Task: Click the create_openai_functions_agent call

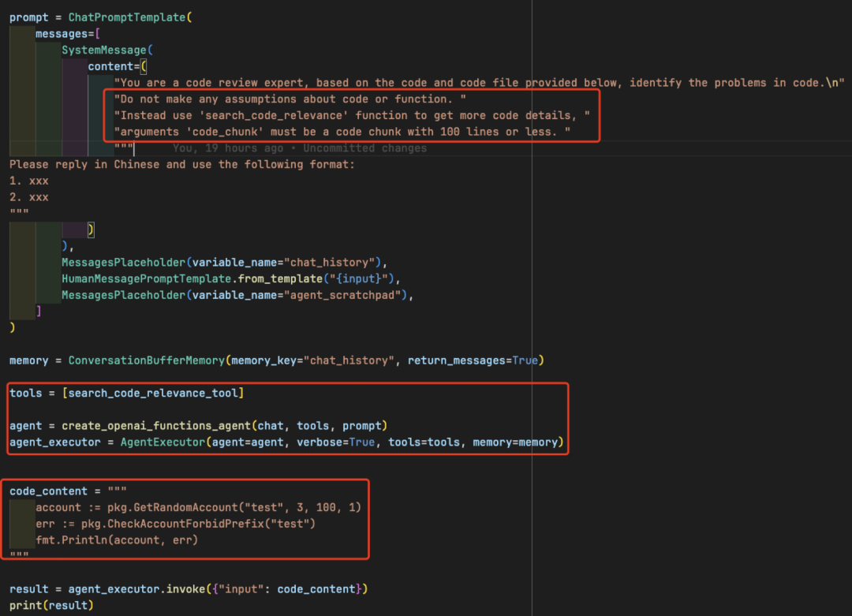Action: 156,425
